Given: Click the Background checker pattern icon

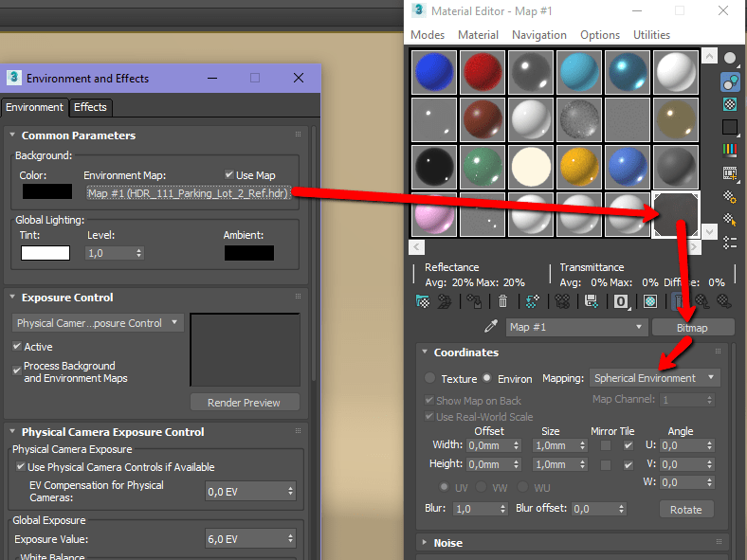Looking at the screenshot, I should [x=730, y=103].
